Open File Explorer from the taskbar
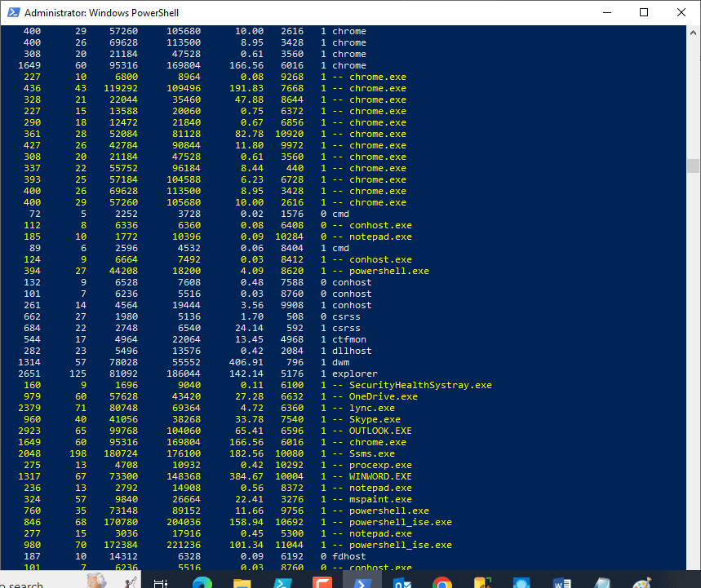701x588 pixels. 242,582
